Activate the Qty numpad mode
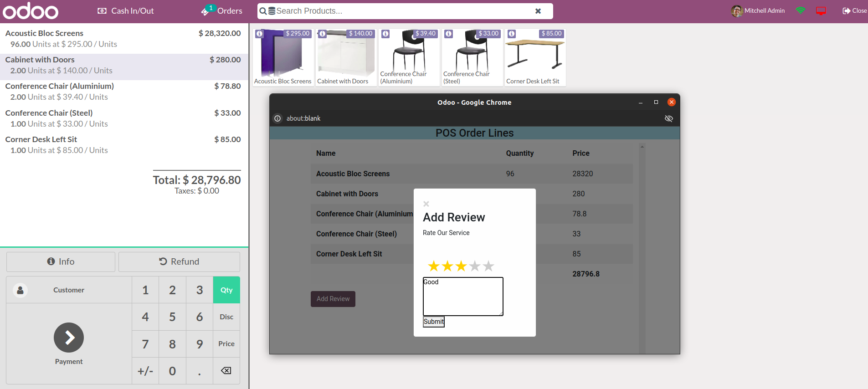 click(226, 290)
